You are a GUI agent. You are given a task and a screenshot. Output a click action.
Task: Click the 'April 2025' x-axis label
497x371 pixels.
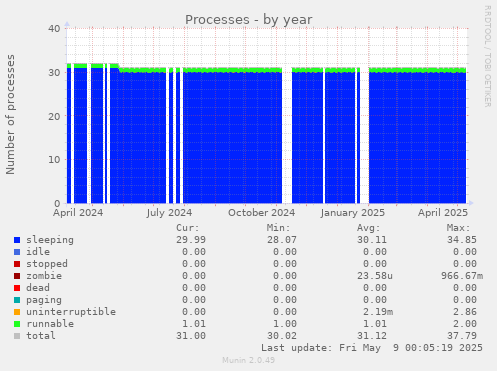(x=443, y=213)
